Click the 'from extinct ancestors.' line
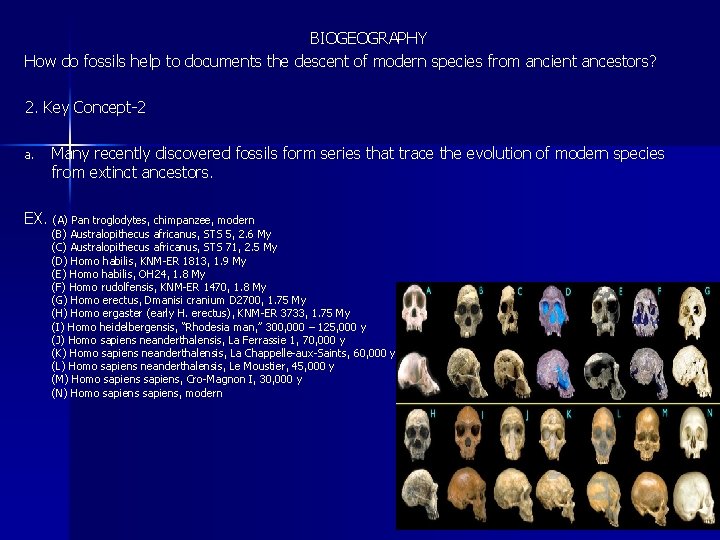720x540 pixels. pyautogui.click(x=132, y=172)
